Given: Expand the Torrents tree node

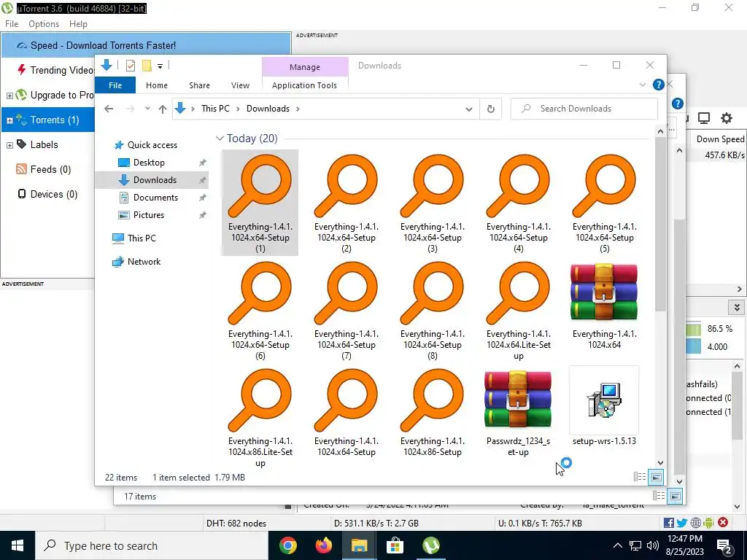Looking at the screenshot, I should pos(9,120).
